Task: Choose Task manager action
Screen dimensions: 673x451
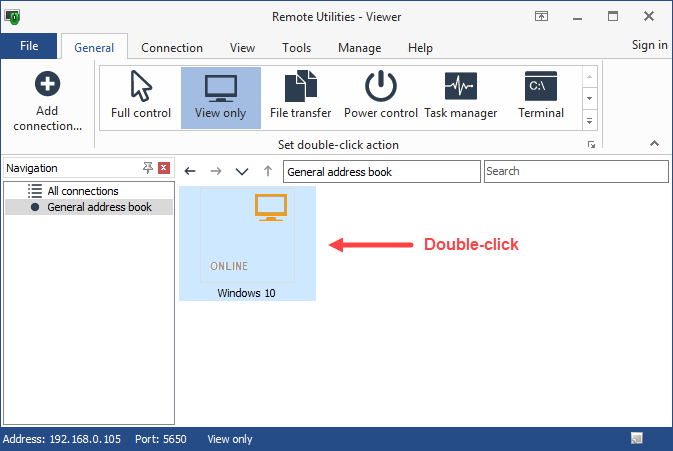Action: tap(460, 97)
